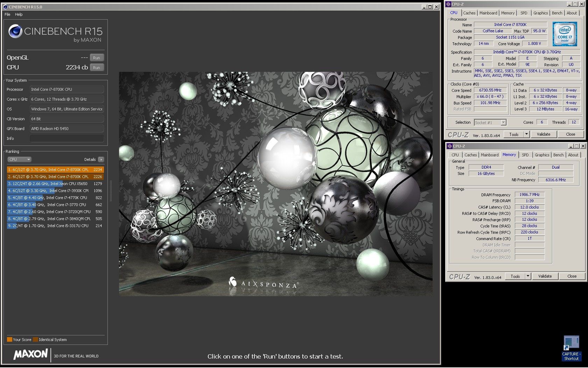Viewport: 588px width, 368px height.
Task: Click Validate in lower CPU-Z window
Action: [545, 276]
